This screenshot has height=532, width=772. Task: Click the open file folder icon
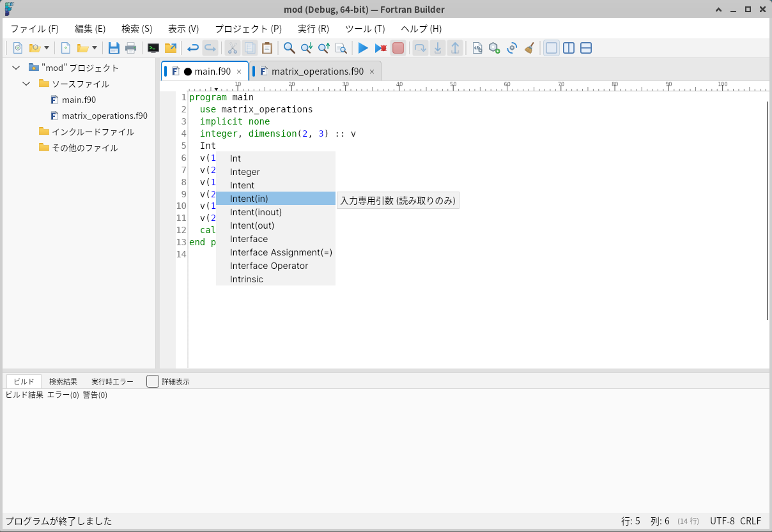(x=82, y=48)
